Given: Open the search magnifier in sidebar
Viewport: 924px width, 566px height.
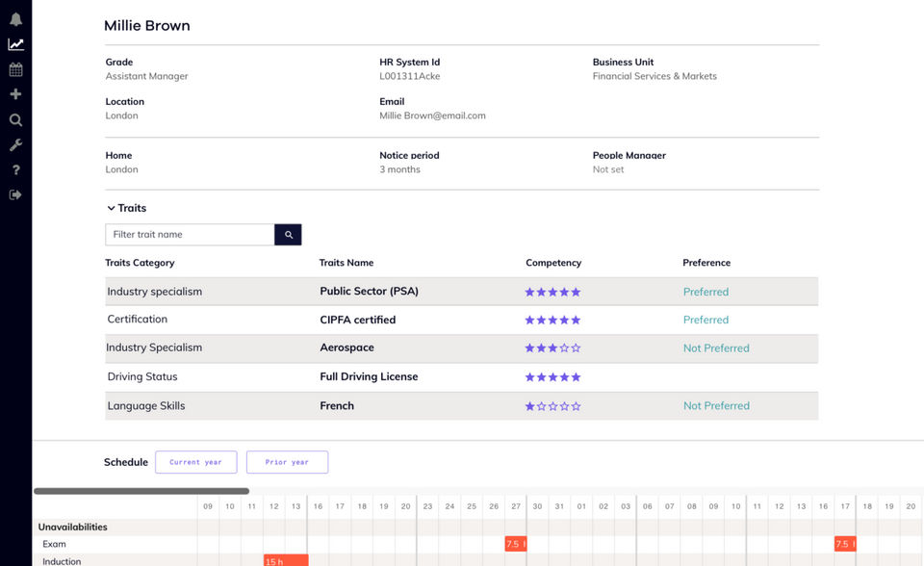Looking at the screenshot, I should (x=15, y=120).
